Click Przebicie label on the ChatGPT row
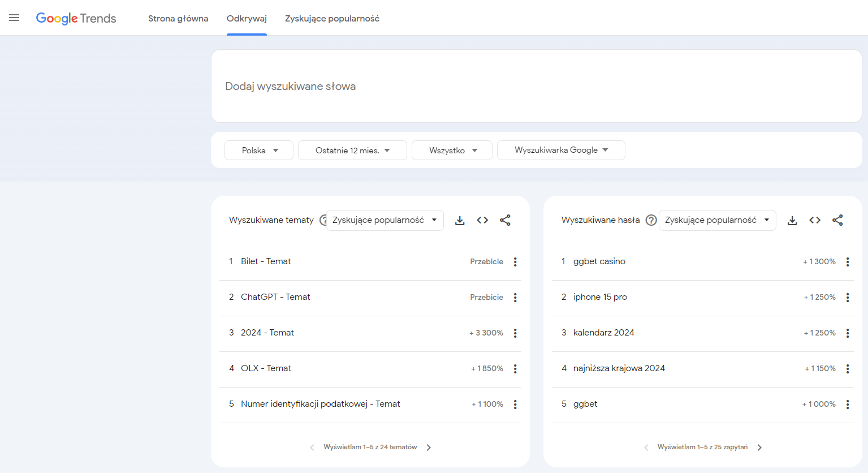The image size is (868, 473). pos(486,297)
